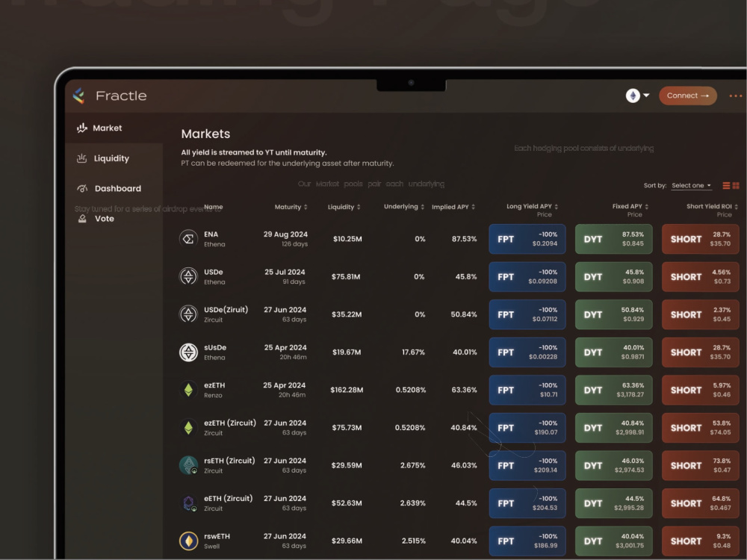Viewport: 747px width, 560px height.
Task: Click DYT button priced $3,001.75
Action: pyautogui.click(x=613, y=541)
